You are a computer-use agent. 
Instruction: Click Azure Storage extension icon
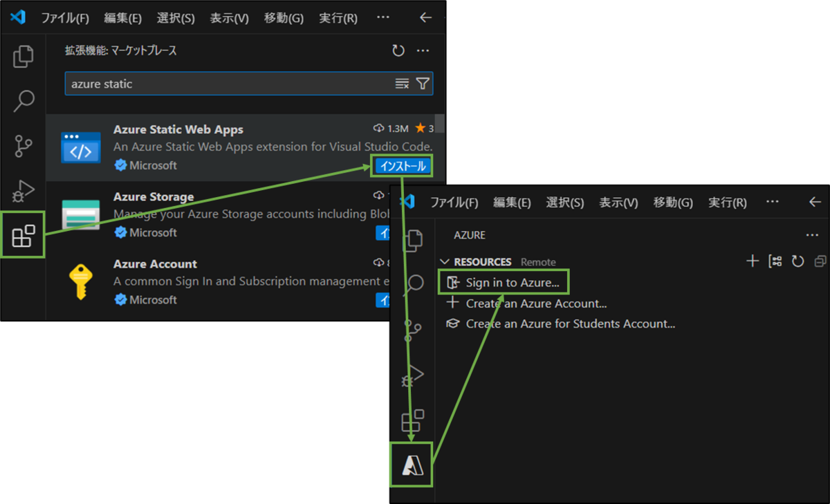(x=81, y=215)
